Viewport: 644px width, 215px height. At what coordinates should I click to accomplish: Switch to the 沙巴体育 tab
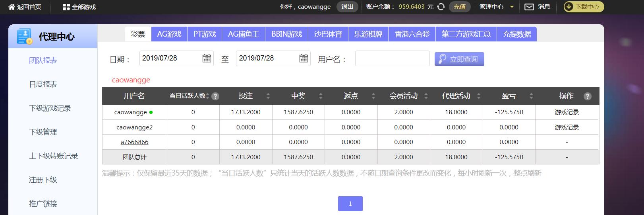328,34
